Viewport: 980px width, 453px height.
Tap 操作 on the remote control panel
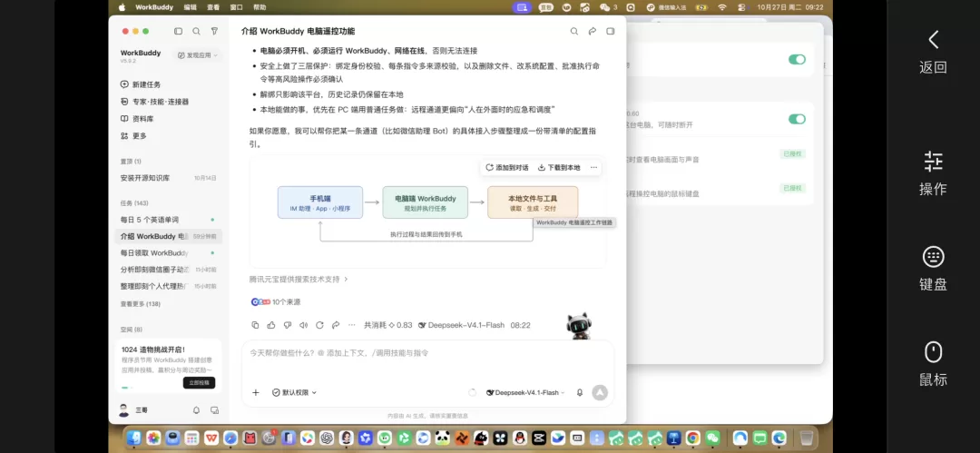933,173
